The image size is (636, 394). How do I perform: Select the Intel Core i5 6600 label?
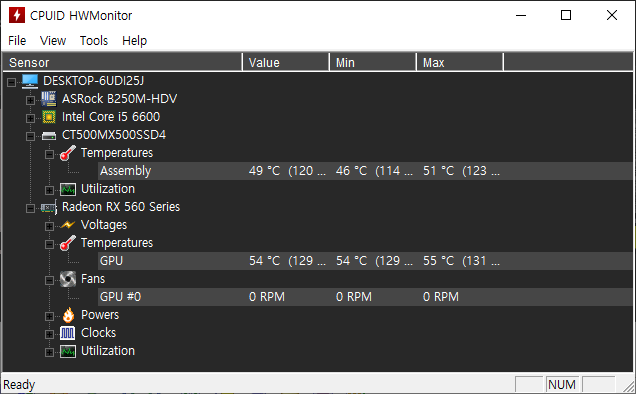pyautogui.click(x=111, y=117)
